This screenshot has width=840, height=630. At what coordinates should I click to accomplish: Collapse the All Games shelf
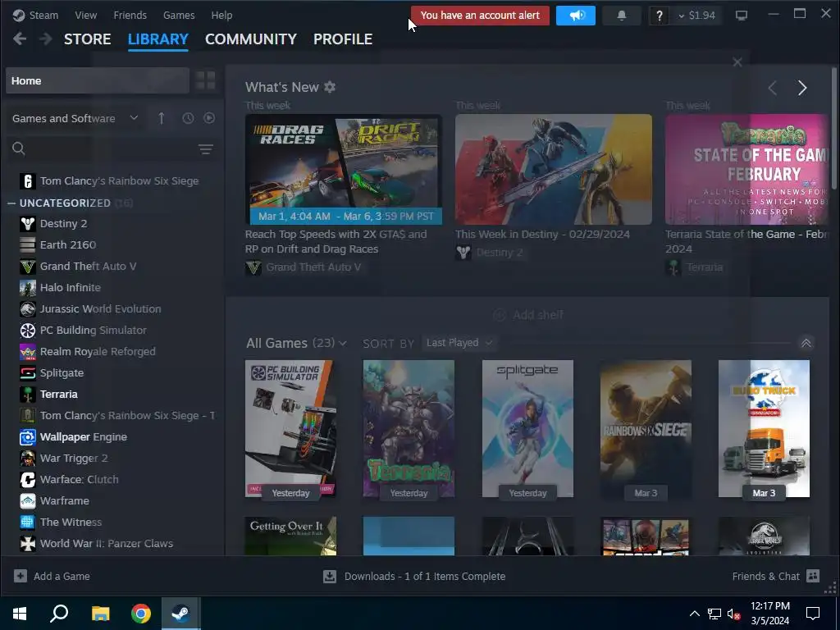pyautogui.click(x=806, y=343)
